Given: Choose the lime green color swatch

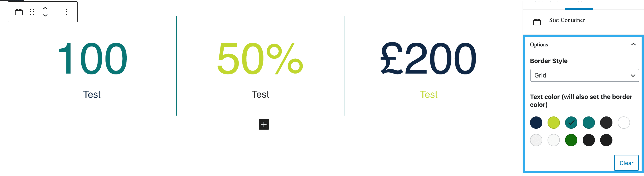Looking at the screenshot, I should 553,123.
